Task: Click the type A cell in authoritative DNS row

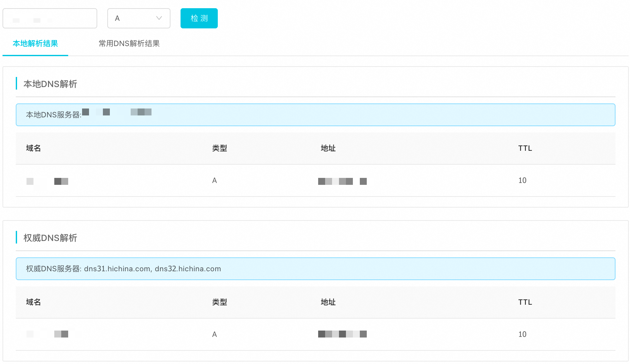Action: pos(215,334)
